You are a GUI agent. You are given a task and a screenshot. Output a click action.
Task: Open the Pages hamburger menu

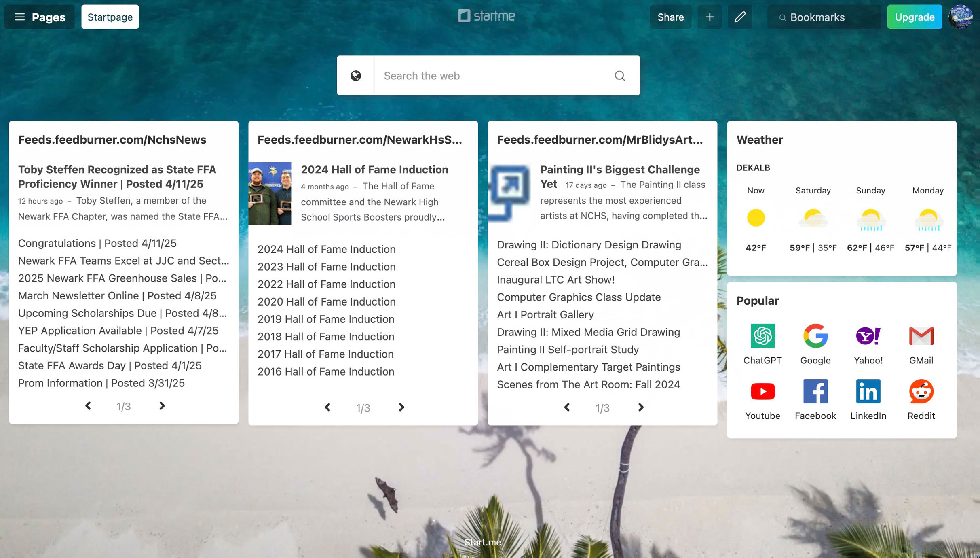[x=39, y=17]
